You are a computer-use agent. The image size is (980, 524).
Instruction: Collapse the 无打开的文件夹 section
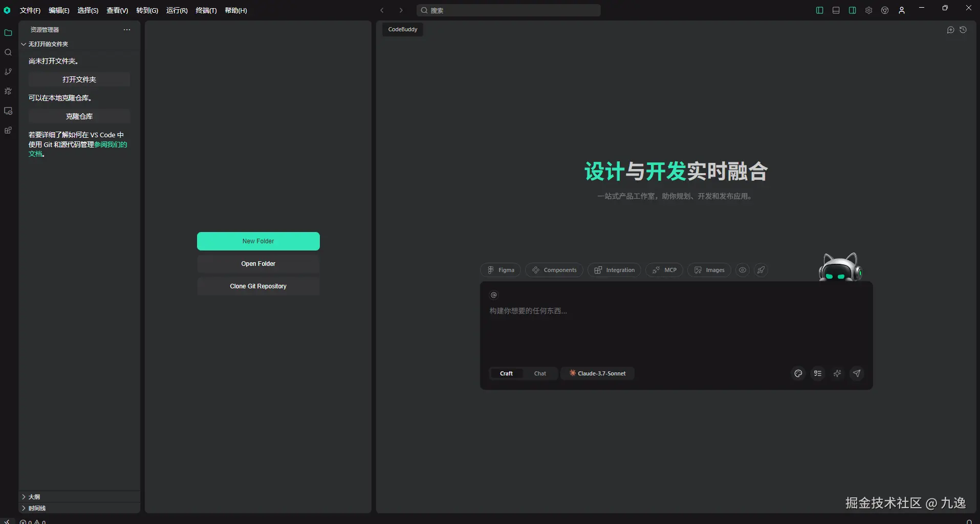[79, 44]
